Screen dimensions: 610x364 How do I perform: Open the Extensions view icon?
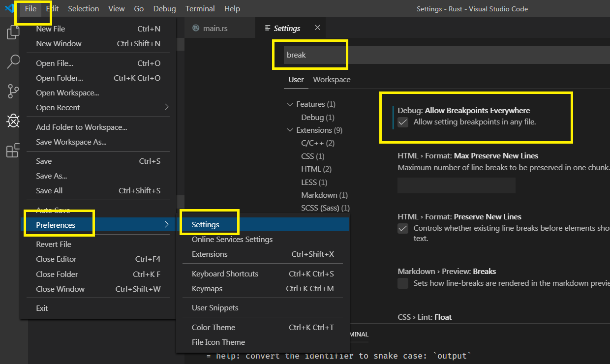13,150
